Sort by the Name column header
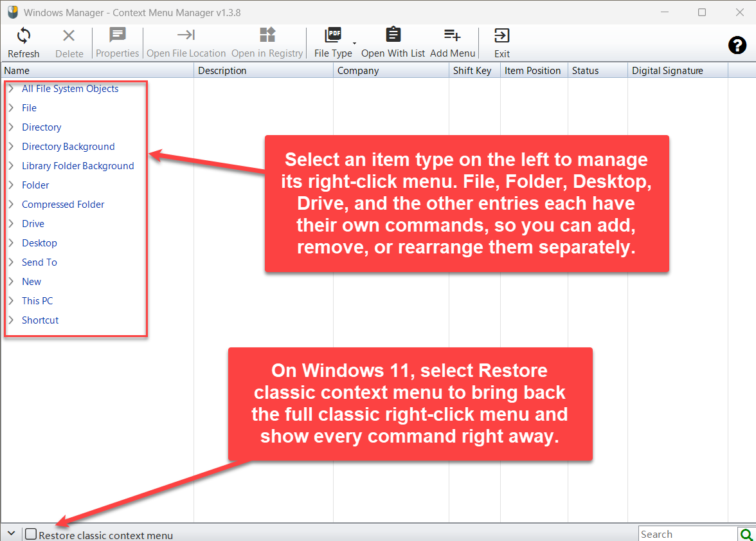Image resolution: width=756 pixels, height=541 pixels. 98,71
